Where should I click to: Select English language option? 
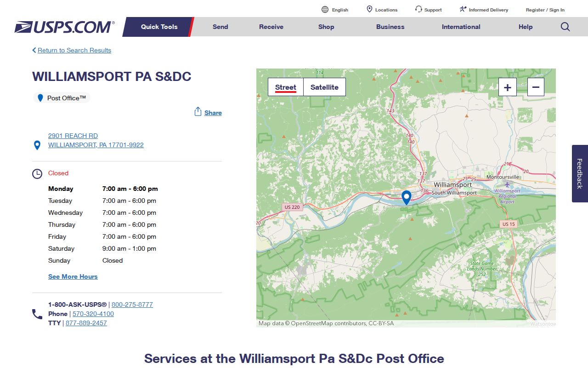pyautogui.click(x=340, y=10)
